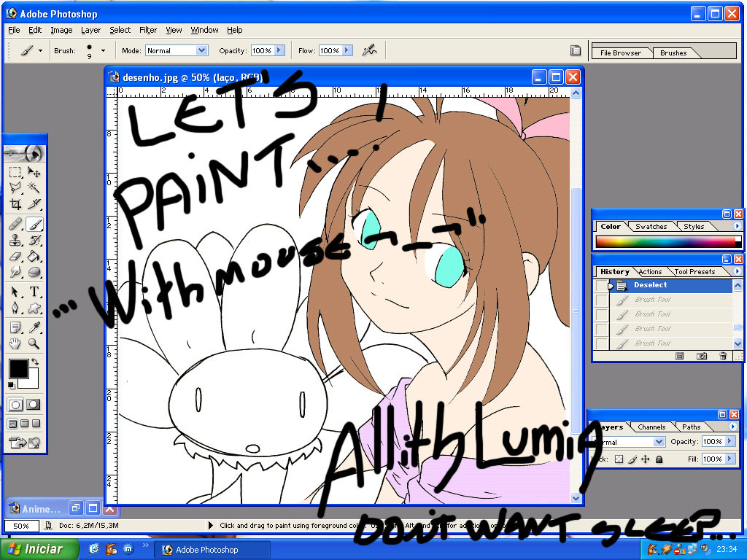This screenshot has width=747, height=560.
Task: Switch to the Actions tab
Action: (x=650, y=272)
